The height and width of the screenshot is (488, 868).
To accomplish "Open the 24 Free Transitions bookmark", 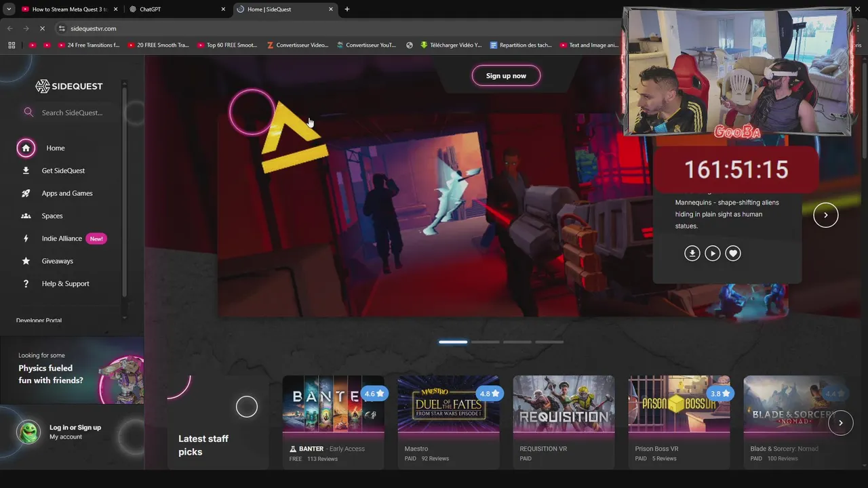I will point(87,45).
